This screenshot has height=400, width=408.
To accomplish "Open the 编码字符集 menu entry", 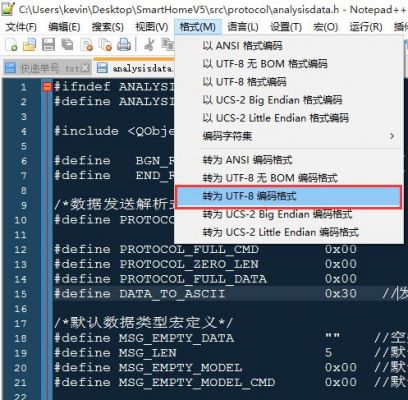I will click(289, 136).
